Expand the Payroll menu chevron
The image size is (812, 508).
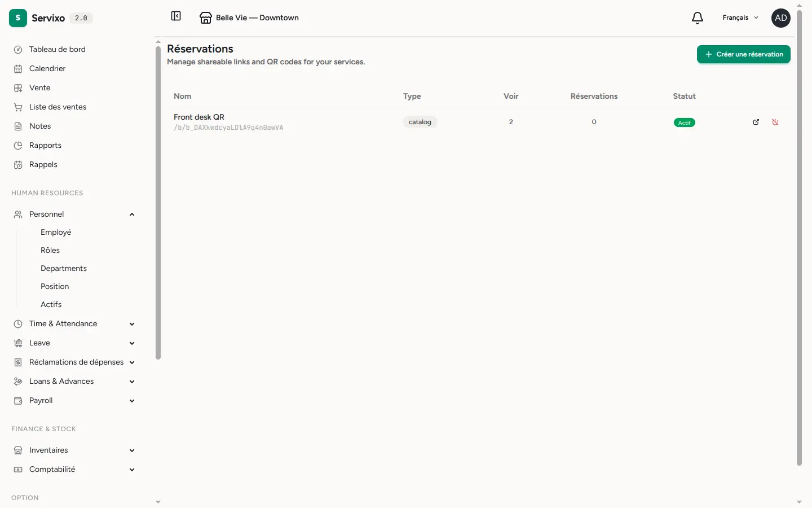click(x=132, y=401)
